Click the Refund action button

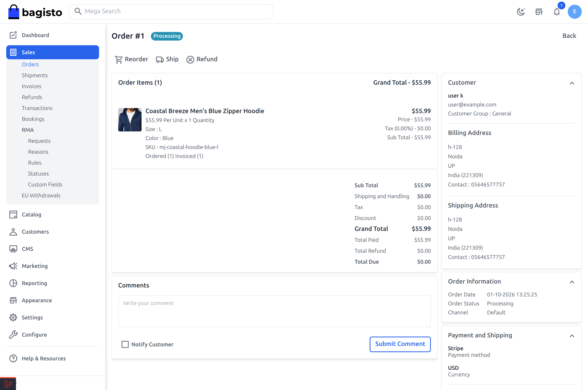[202, 59]
